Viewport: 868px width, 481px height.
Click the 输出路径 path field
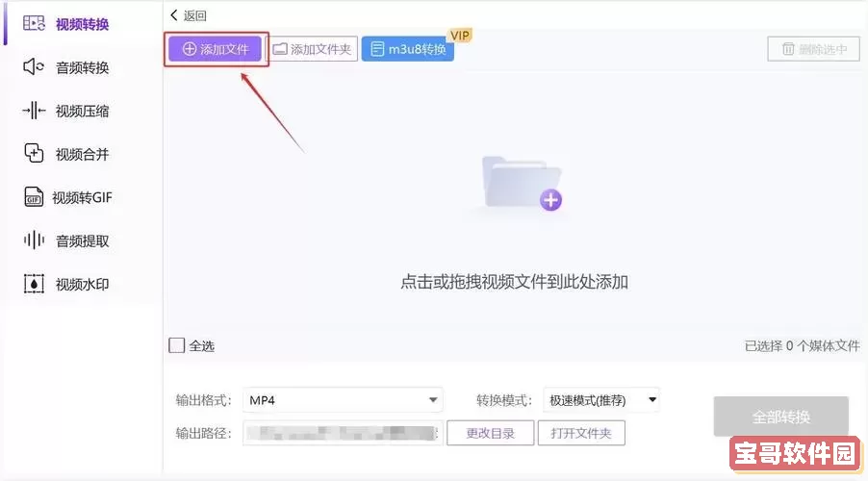pos(343,433)
